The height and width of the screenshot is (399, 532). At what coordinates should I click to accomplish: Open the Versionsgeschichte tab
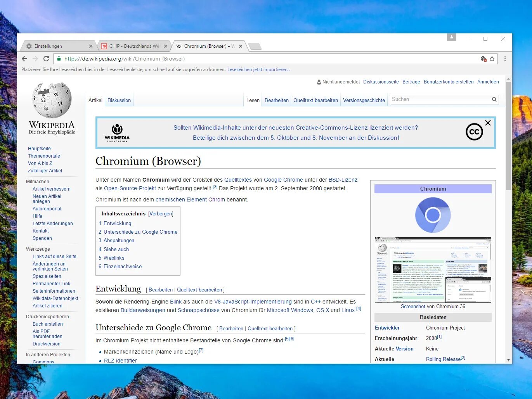tap(364, 100)
